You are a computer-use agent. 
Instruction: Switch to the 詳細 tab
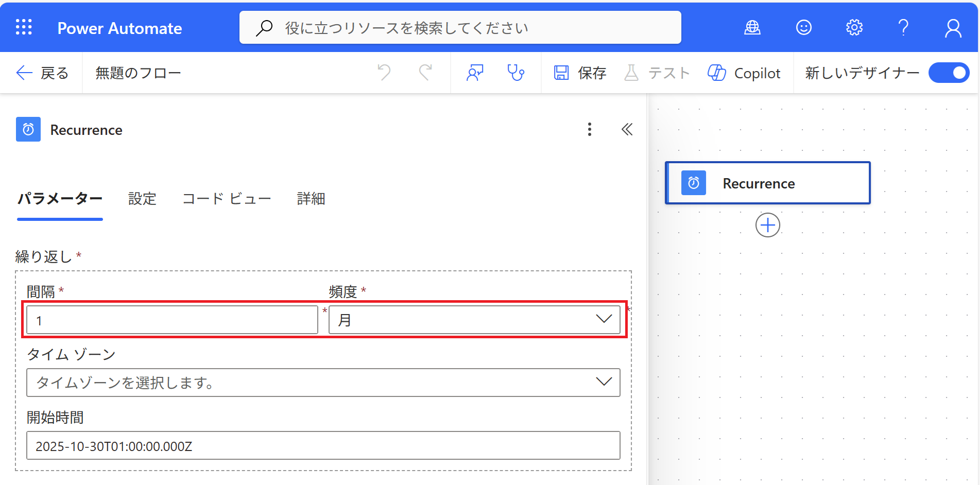coord(311,199)
